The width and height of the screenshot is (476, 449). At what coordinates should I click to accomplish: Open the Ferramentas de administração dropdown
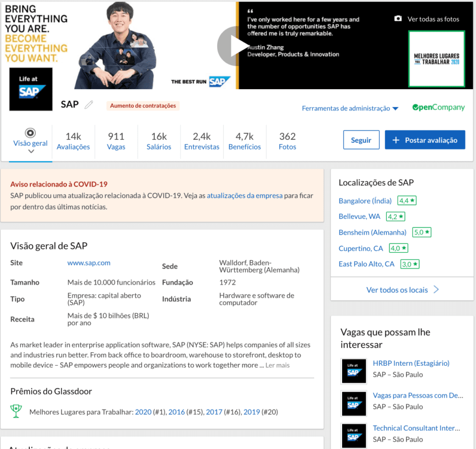[350, 108]
